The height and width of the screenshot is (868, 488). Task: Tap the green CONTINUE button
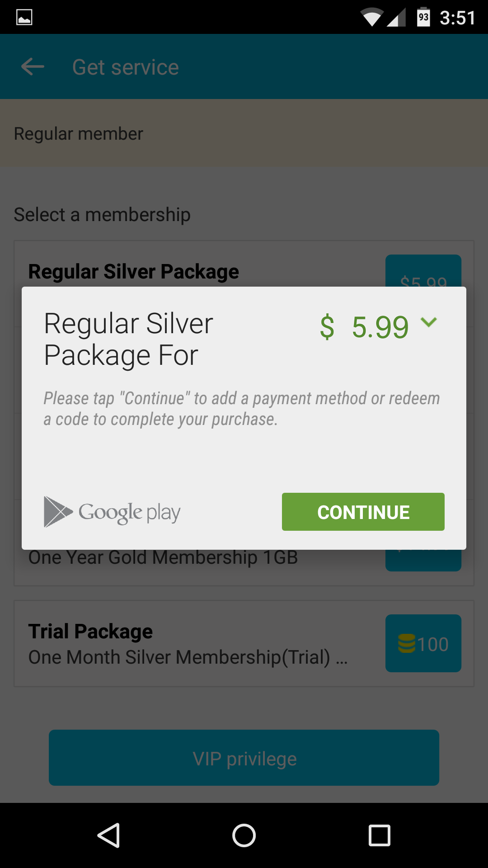[x=363, y=512]
